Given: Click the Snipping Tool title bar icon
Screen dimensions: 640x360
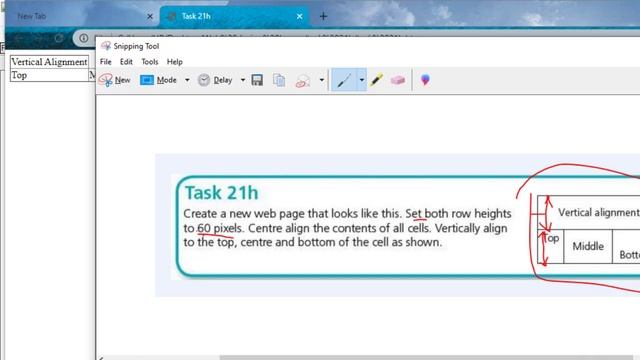Looking at the screenshot, I should click(x=106, y=46).
